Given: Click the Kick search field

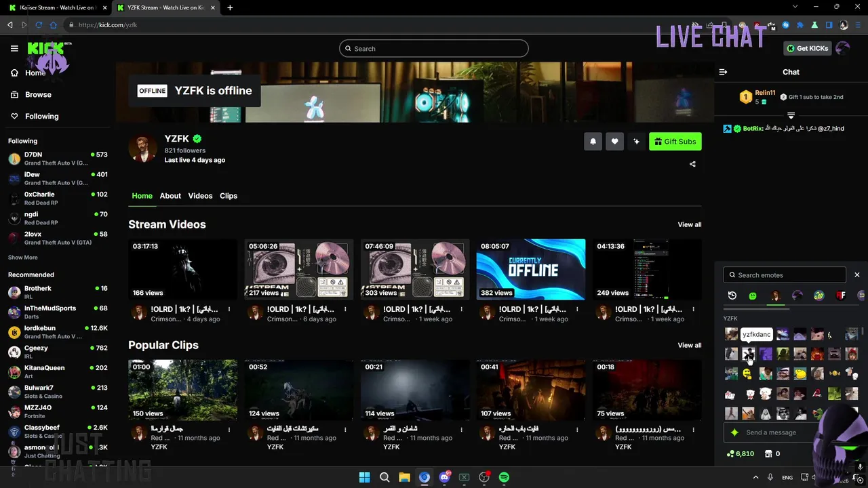Looking at the screenshot, I should point(434,49).
